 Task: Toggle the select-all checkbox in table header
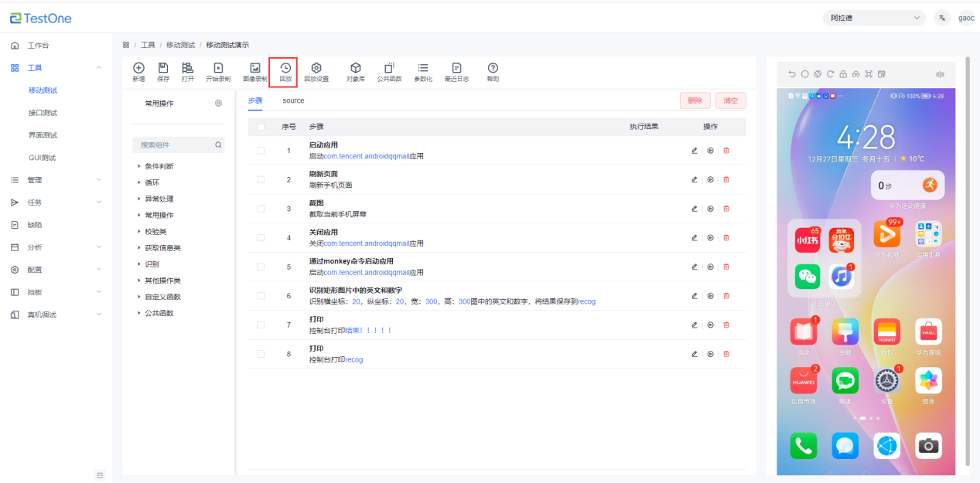pyautogui.click(x=261, y=127)
